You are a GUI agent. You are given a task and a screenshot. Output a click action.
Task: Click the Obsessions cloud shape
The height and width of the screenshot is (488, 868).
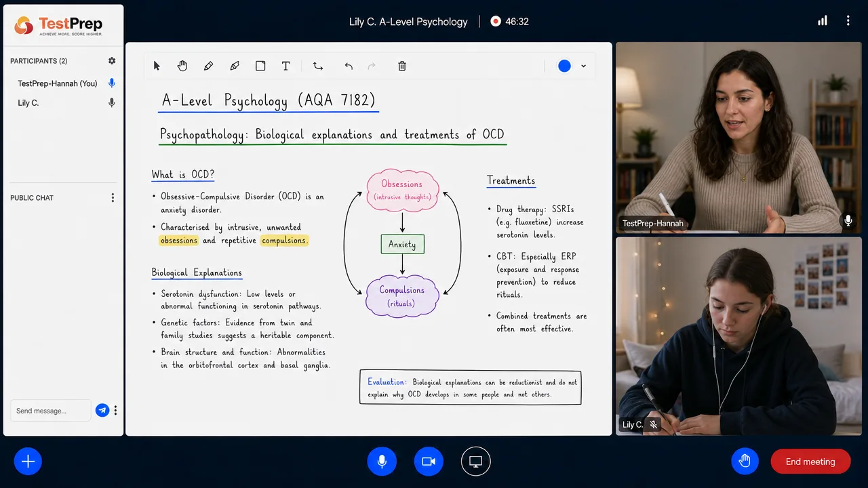coord(402,189)
